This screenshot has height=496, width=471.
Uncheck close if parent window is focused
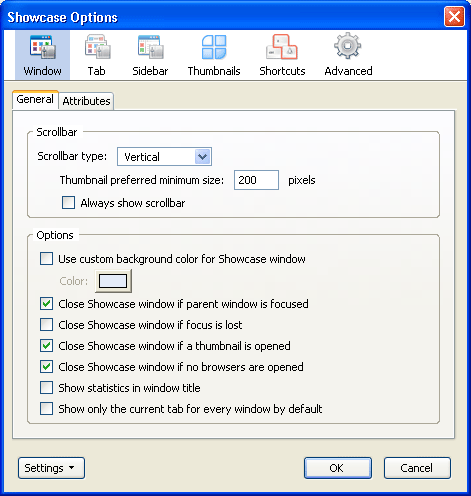pyautogui.click(x=46, y=304)
